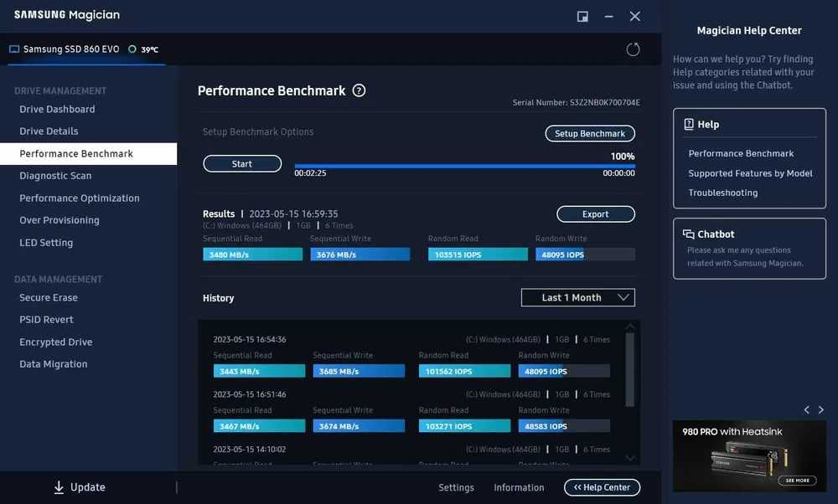Select Performance Benchmark in sidebar
Image resolution: width=838 pixels, height=504 pixels.
(88, 154)
